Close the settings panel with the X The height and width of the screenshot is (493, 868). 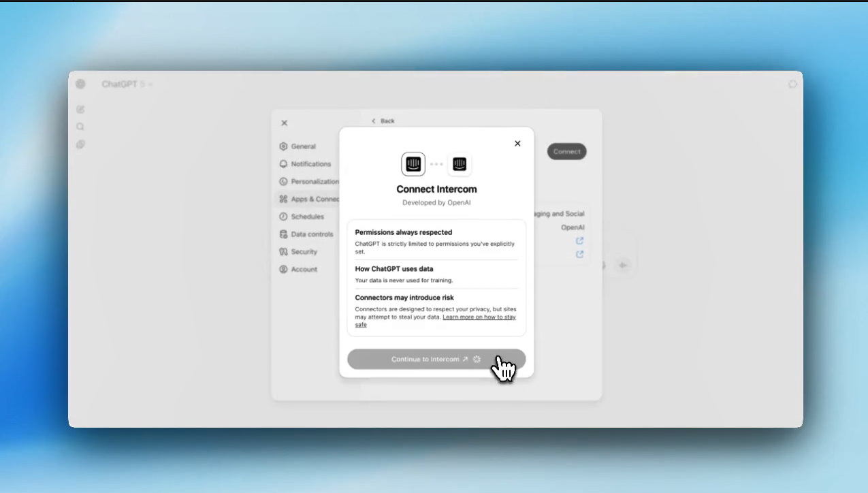(285, 123)
